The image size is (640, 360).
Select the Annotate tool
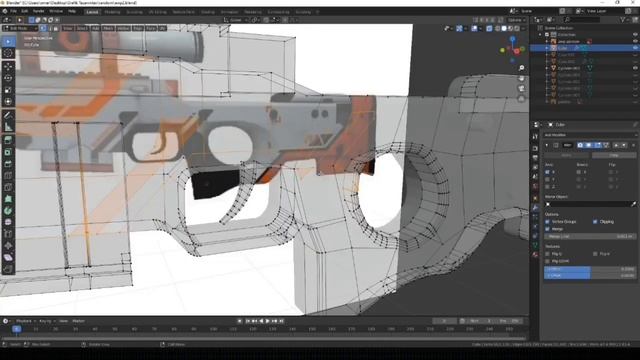8,115
